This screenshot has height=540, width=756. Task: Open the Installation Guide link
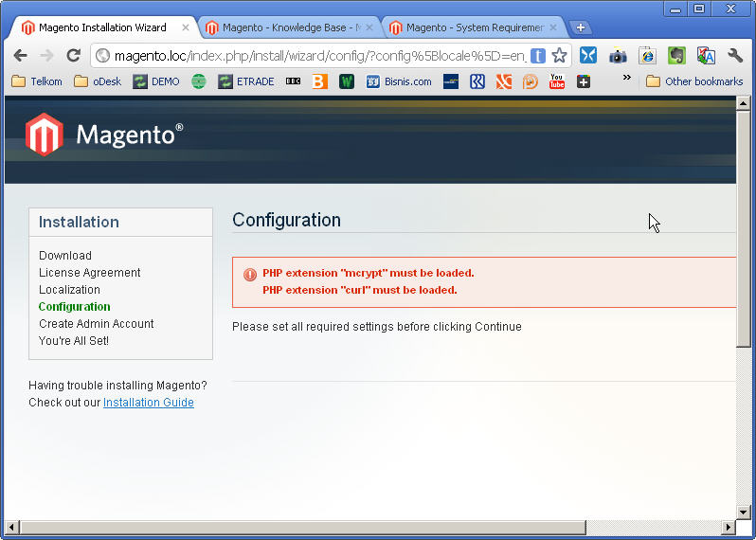point(148,403)
